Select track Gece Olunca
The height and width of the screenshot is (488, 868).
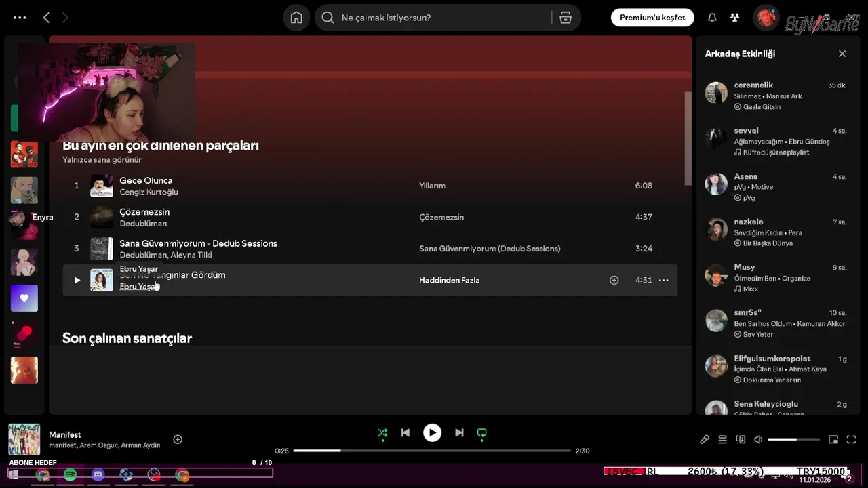(146, 180)
